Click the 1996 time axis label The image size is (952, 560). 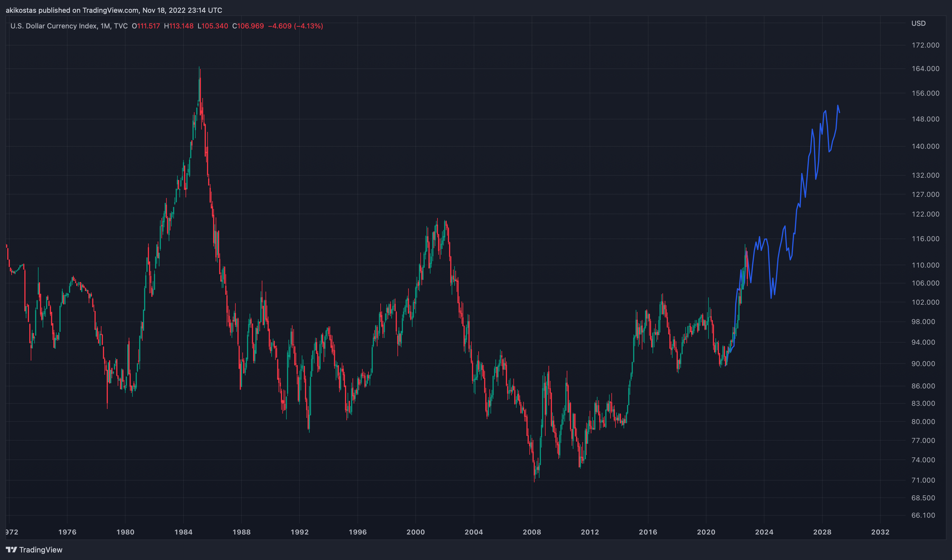click(358, 532)
